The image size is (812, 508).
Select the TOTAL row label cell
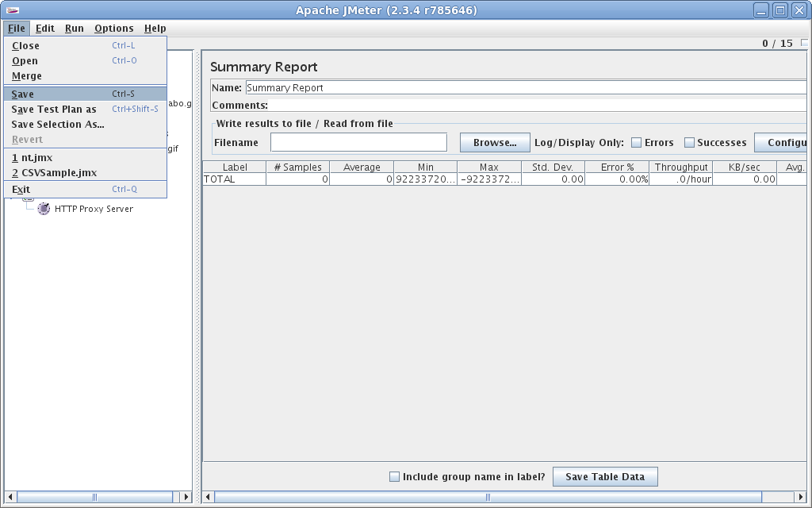(235, 179)
